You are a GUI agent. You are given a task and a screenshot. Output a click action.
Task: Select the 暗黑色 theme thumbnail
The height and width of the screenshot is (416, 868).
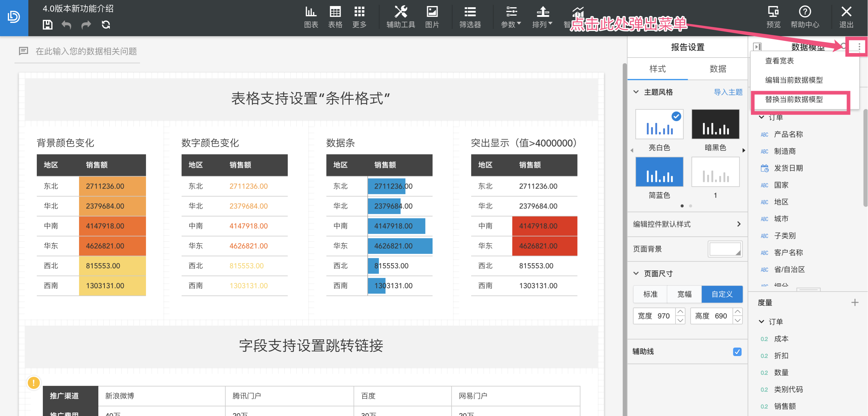[x=715, y=124]
